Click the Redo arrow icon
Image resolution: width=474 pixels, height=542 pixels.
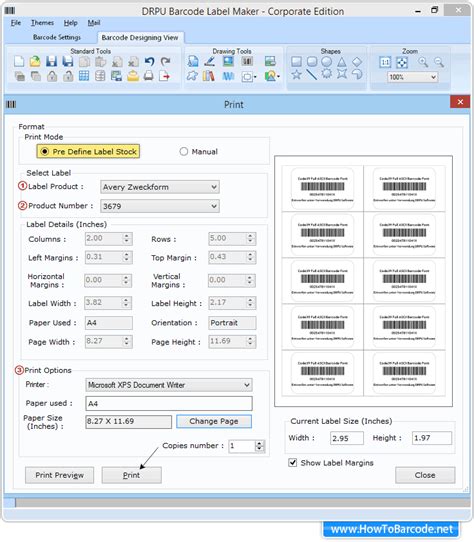[x=165, y=62]
